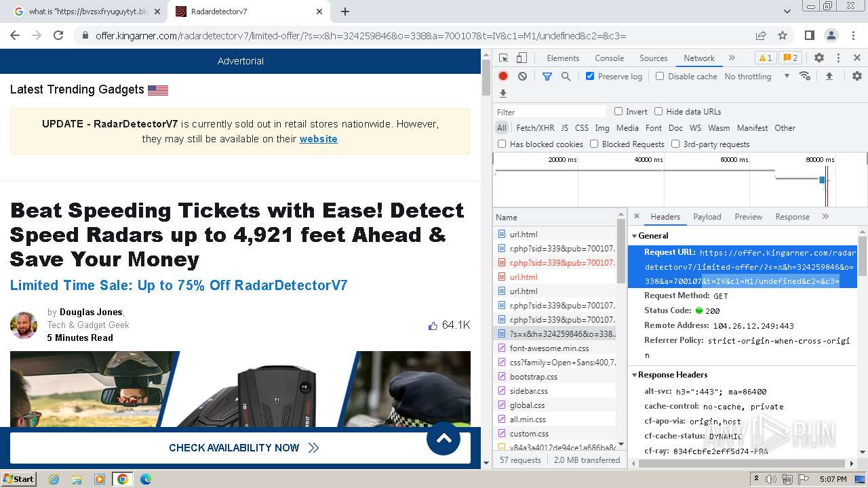Clear the network log
Image resolution: width=868 pixels, height=488 pixels.
(522, 77)
